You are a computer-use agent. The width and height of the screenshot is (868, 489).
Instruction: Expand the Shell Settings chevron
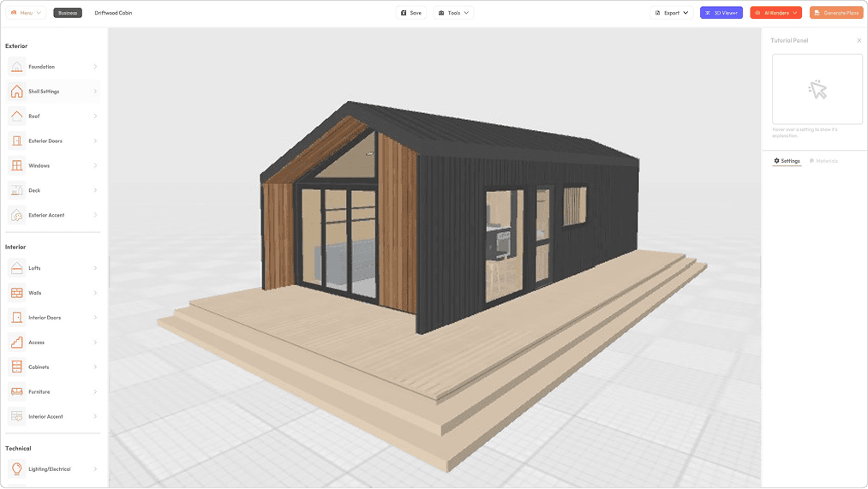tap(95, 92)
